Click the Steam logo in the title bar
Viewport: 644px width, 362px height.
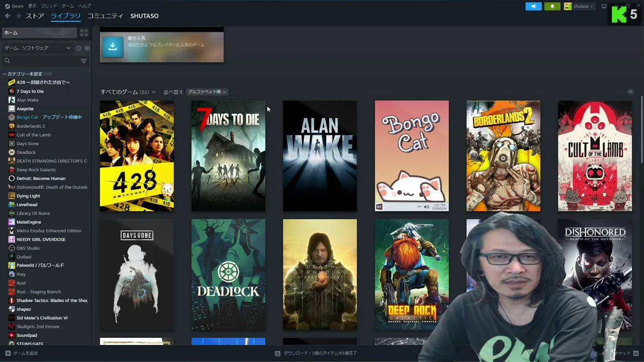click(7, 6)
